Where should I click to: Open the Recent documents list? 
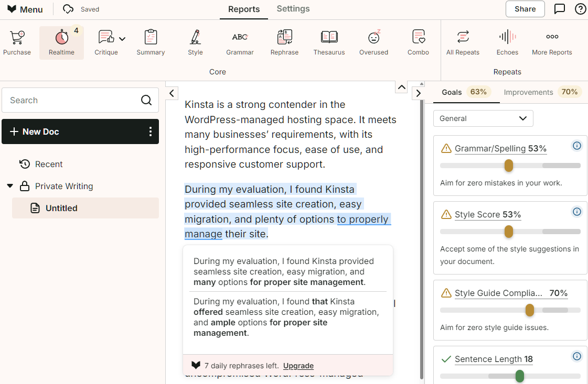41,164
